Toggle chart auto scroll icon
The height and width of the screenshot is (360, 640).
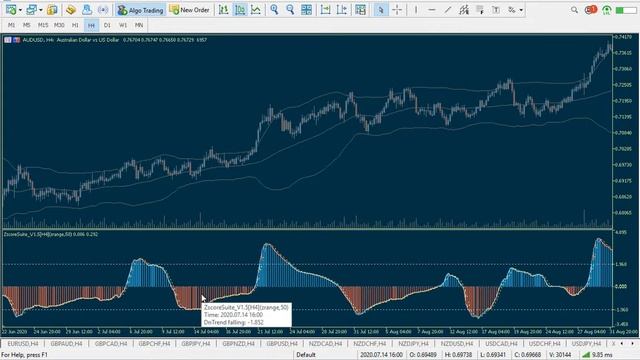pos(325,10)
